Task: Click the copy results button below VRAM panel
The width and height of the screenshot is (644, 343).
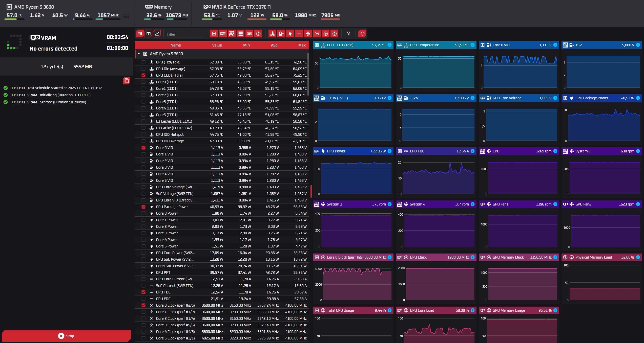Action: 126,81
